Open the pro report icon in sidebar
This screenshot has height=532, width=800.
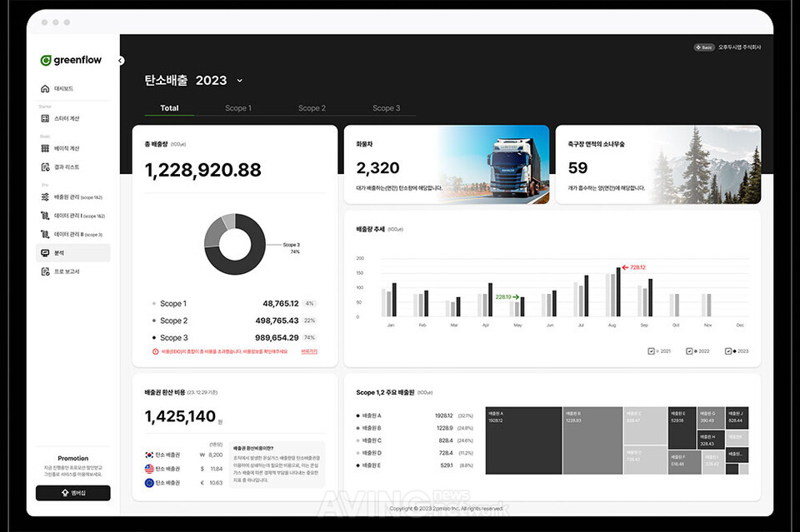pyautogui.click(x=45, y=271)
